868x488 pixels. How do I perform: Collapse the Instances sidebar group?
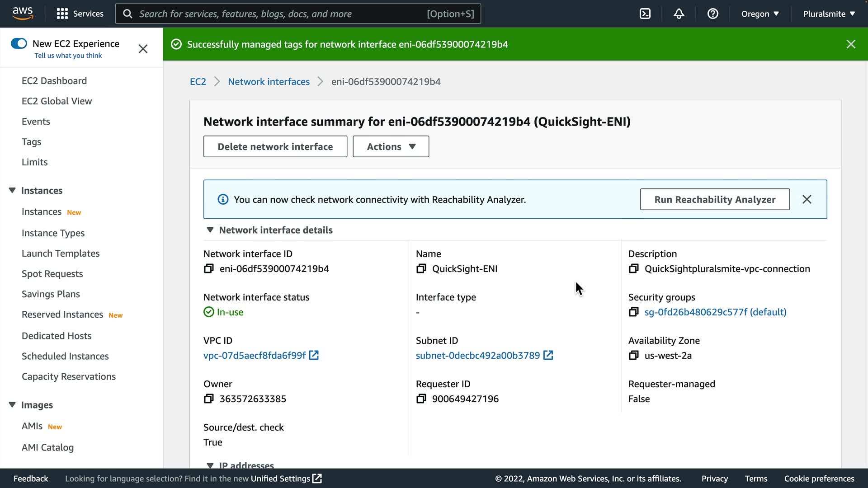pos(12,191)
